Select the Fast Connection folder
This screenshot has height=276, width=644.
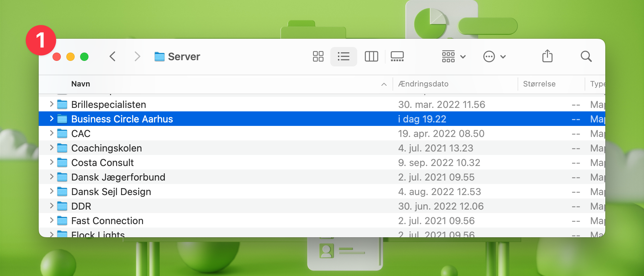107,221
